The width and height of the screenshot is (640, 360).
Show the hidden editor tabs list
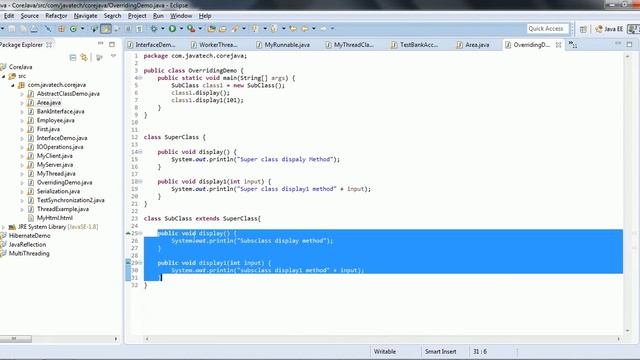573,45
